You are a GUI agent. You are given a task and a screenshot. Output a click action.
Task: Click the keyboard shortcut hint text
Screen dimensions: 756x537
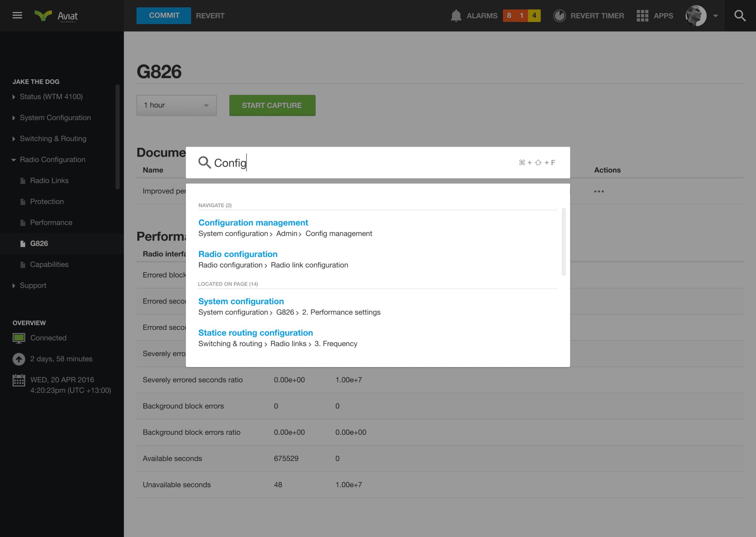click(x=537, y=162)
